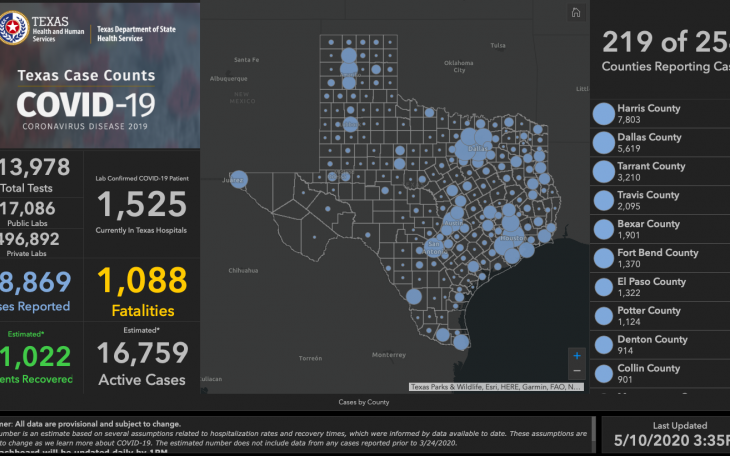
Task: Click the El Paso bubble on the map
Action: 238,180
